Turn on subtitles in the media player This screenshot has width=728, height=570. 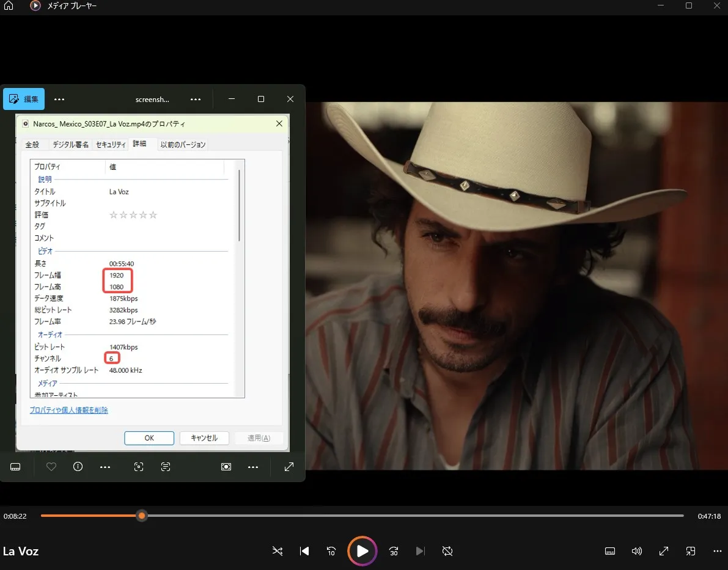tap(609, 551)
